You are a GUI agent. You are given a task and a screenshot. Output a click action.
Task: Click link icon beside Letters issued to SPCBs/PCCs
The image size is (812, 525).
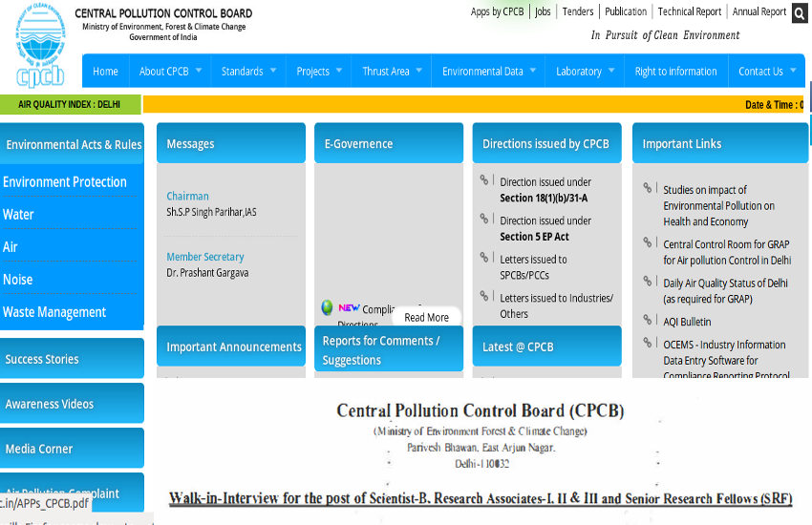point(485,258)
